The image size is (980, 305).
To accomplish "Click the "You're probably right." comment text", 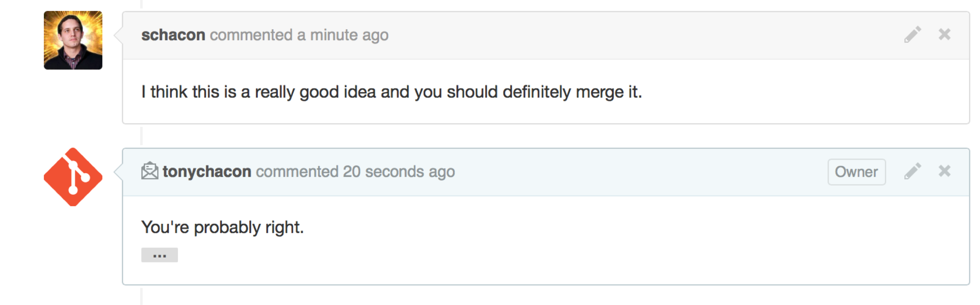I will tap(222, 227).
